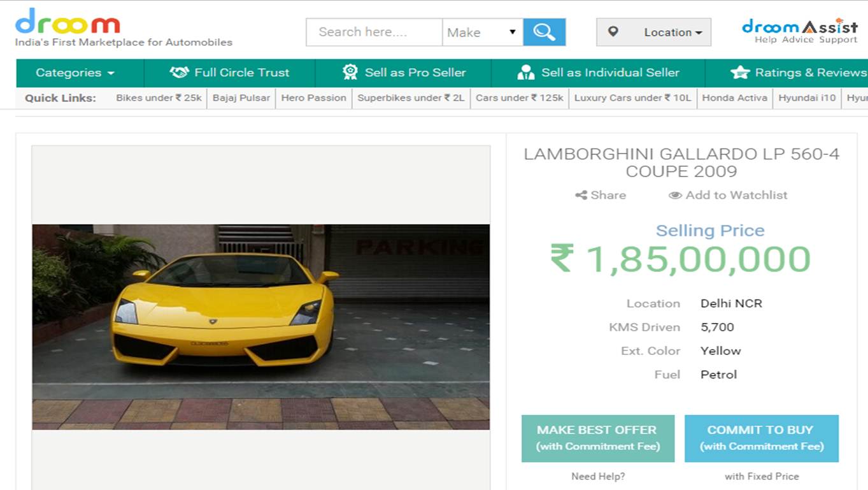Click the 'Delhi NCR' location value

pyautogui.click(x=731, y=303)
